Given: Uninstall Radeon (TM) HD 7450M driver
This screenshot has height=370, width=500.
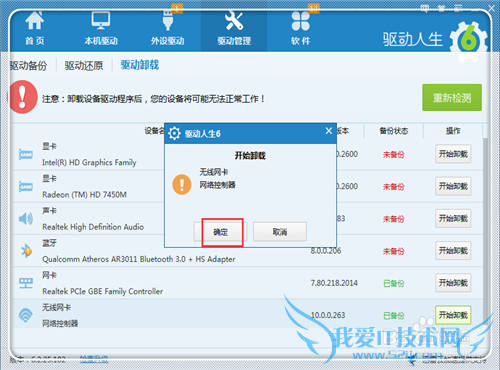Looking at the screenshot, I should tap(453, 186).
